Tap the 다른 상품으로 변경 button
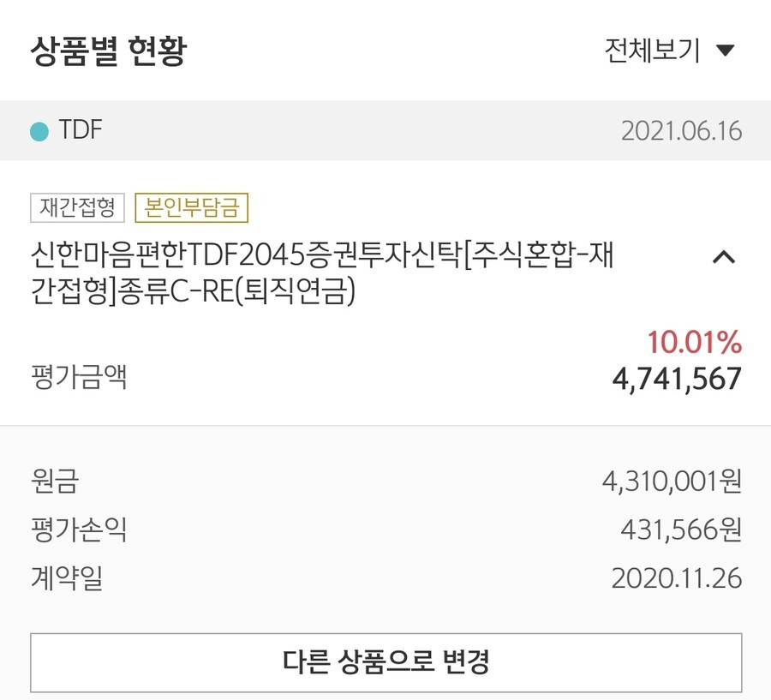Viewport: 771px width, 700px height. pos(386,662)
